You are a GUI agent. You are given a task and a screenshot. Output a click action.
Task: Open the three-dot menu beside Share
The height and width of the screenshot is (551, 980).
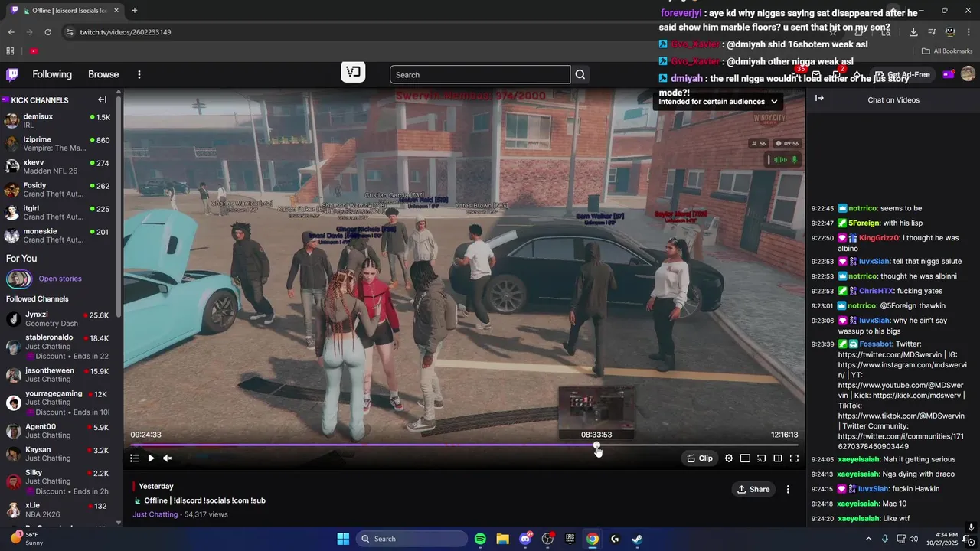coord(788,489)
